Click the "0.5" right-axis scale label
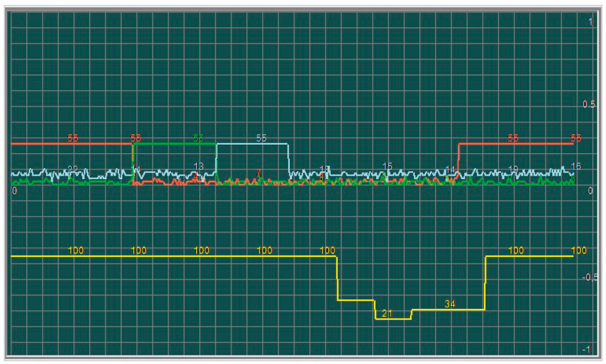 point(589,104)
